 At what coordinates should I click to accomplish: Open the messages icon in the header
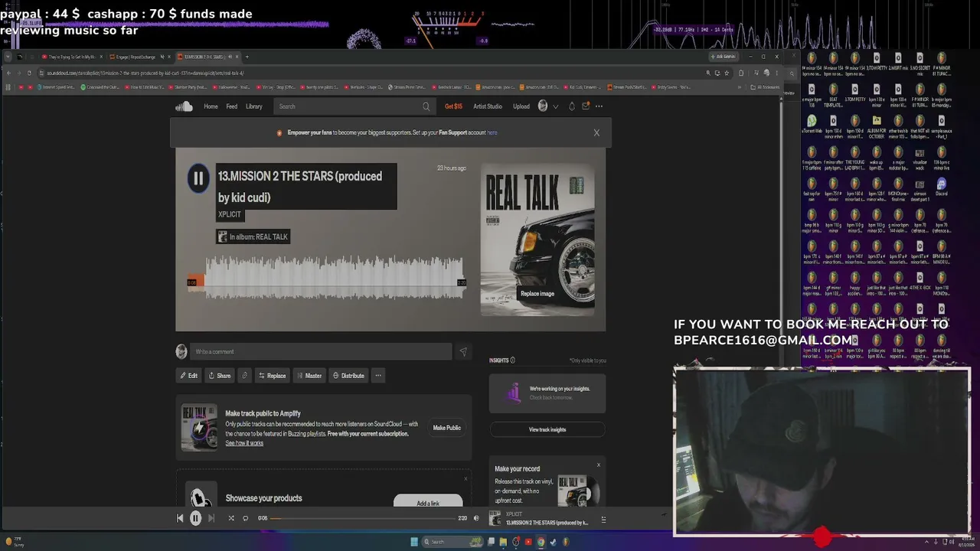tap(586, 106)
